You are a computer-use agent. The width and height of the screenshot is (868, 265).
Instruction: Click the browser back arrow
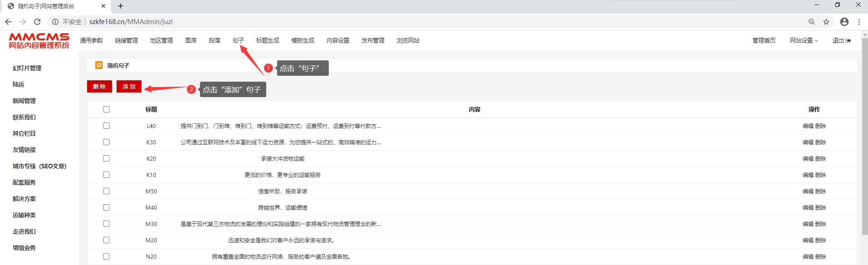point(8,22)
